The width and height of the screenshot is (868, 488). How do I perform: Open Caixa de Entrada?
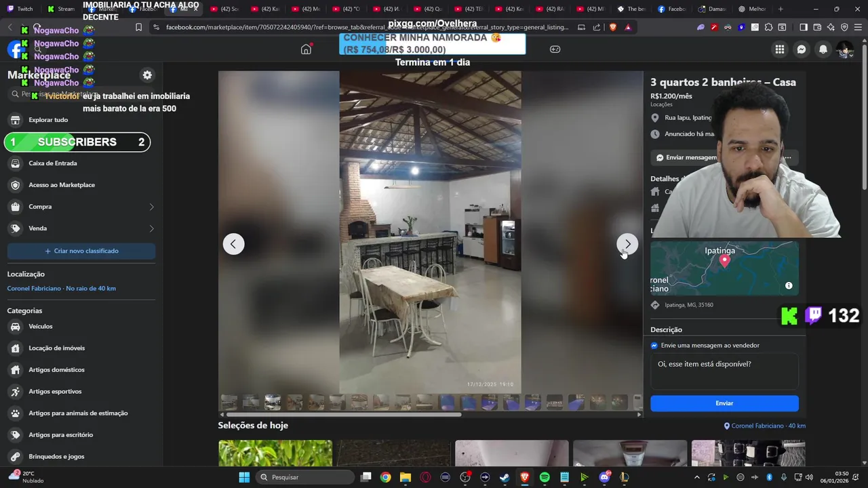pyautogui.click(x=81, y=163)
